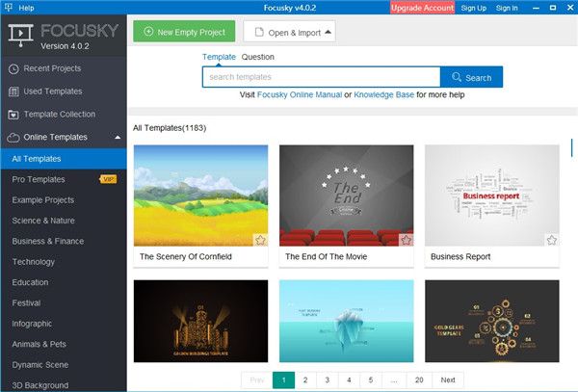Favorite The Scenery Of Cornfield with star
This screenshot has width=578, height=392.
coord(260,240)
